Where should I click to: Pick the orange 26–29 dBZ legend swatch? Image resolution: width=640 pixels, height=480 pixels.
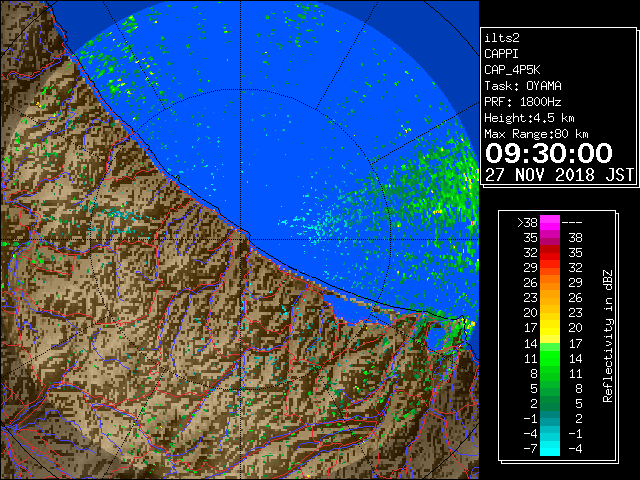550,283
